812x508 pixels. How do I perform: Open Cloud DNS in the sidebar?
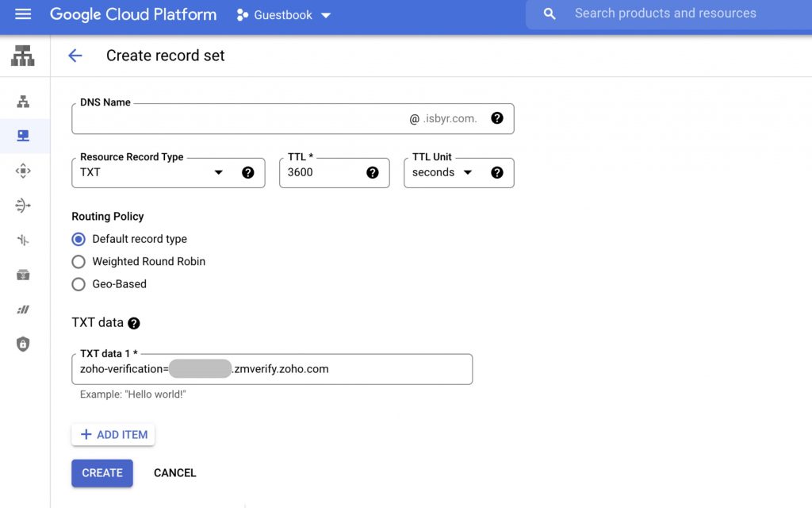23,136
